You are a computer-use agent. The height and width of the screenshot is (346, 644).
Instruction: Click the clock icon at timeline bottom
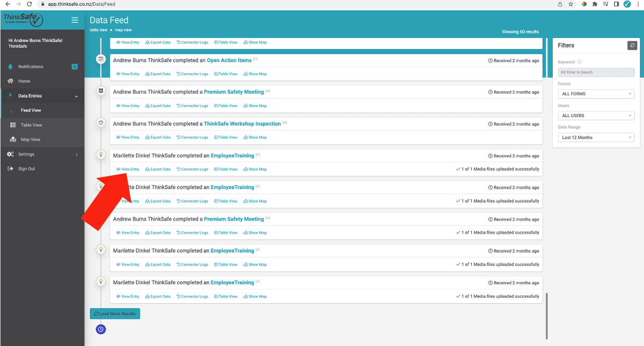click(101, 329)
